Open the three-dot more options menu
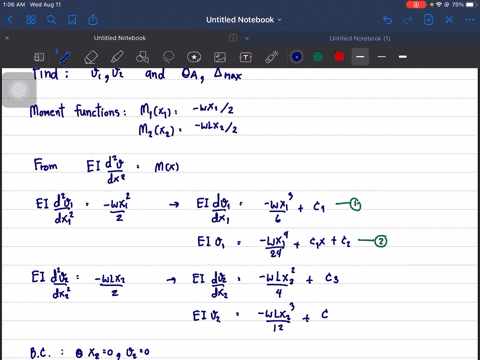Viewport: 480px width, 360px height. point(470,20)
